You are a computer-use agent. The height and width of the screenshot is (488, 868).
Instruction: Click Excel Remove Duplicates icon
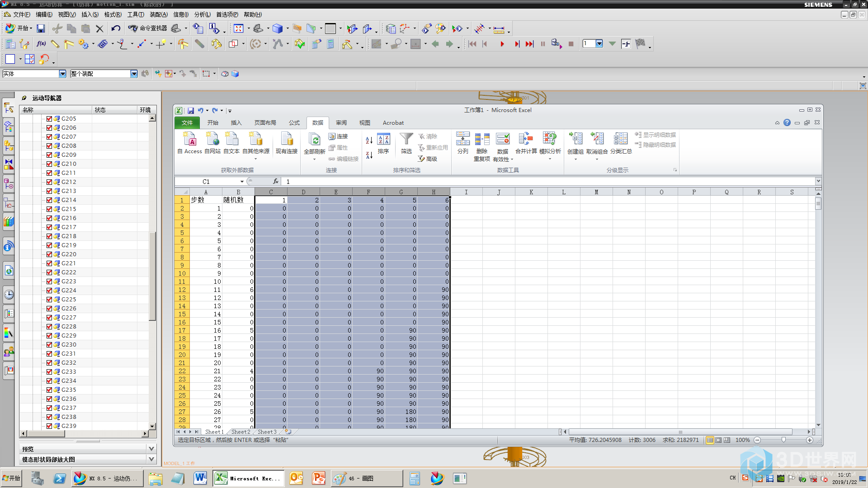click(x=482, y=146)
